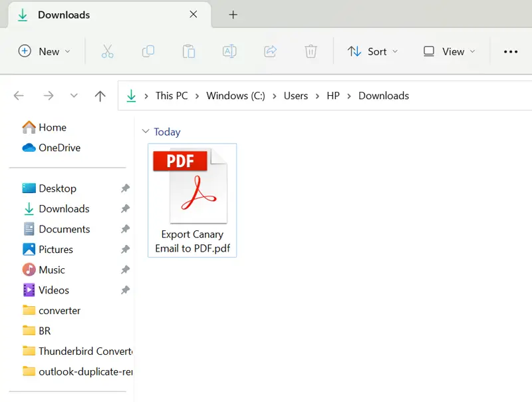The image size is (532, 402).
Task: Click the Paste clipboard icon
Action: 189,51
